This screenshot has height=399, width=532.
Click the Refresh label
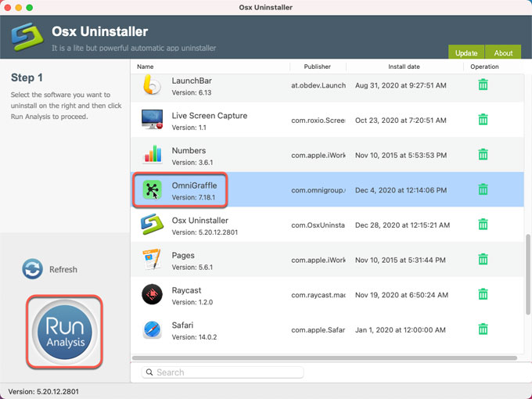(x=63, y=269)
